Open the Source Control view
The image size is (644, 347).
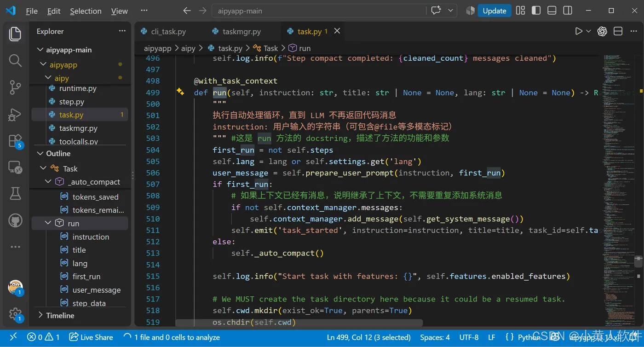coord(15,87)
